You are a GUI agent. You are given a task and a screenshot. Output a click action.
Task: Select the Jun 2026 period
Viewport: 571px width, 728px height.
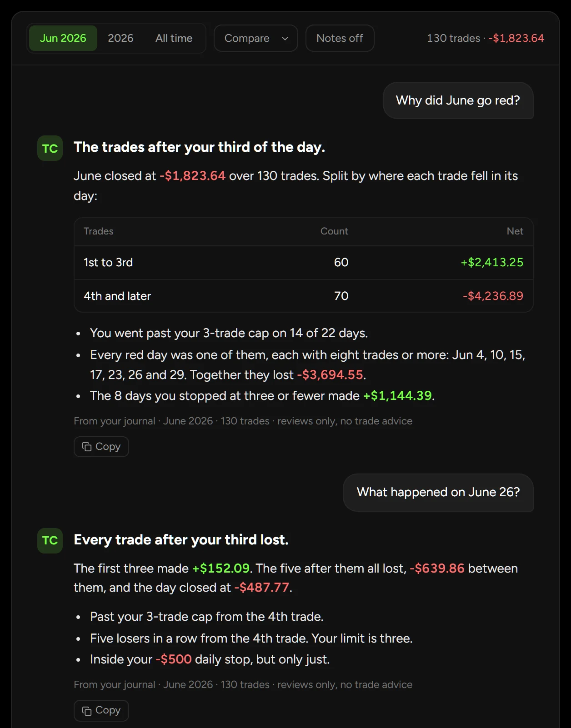coord(63,38)
